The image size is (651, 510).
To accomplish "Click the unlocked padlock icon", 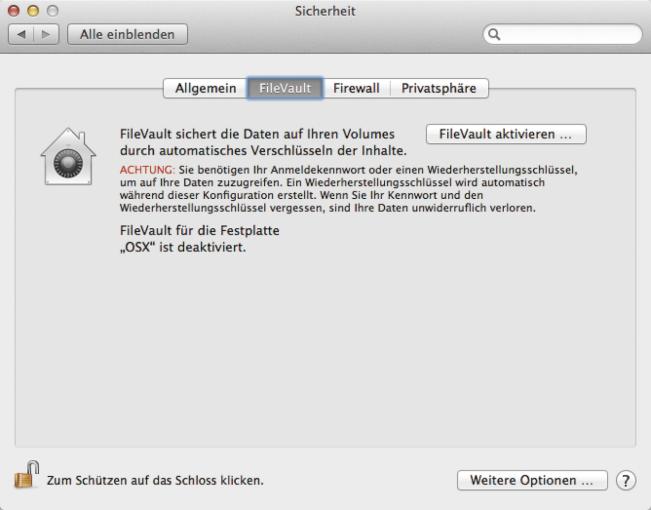I will [27, 475].
